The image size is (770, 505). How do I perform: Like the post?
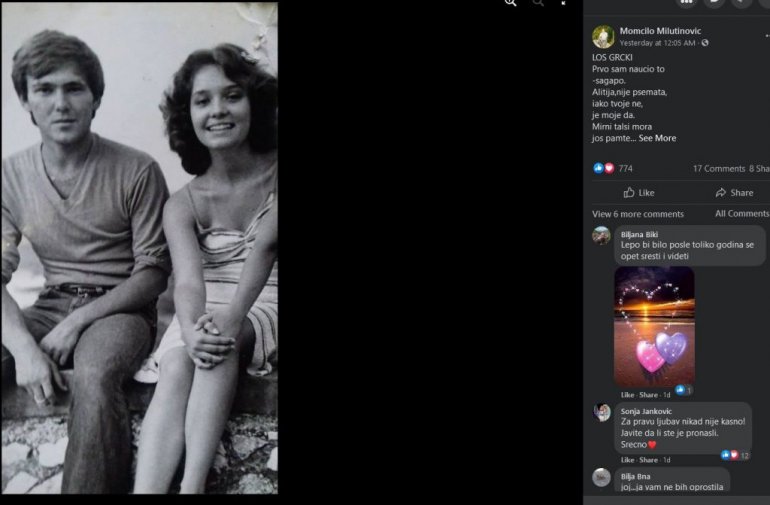click(639, 192)
